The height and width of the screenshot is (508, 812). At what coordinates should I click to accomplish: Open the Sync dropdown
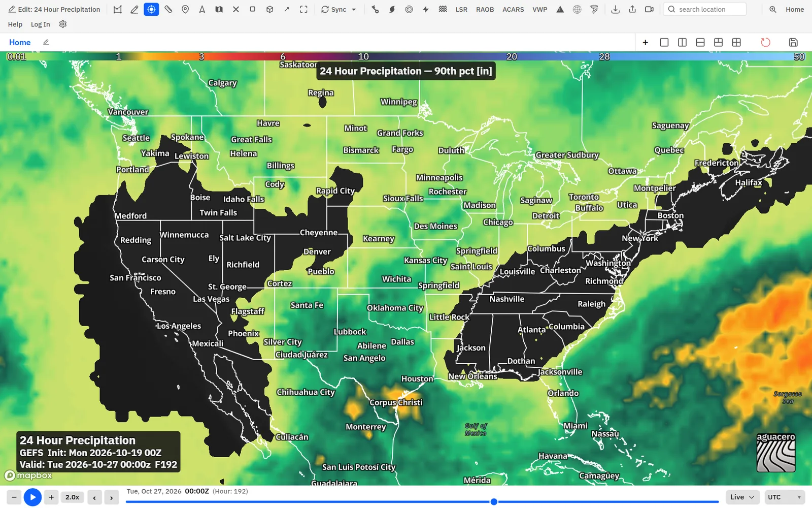tap(339, 9)
